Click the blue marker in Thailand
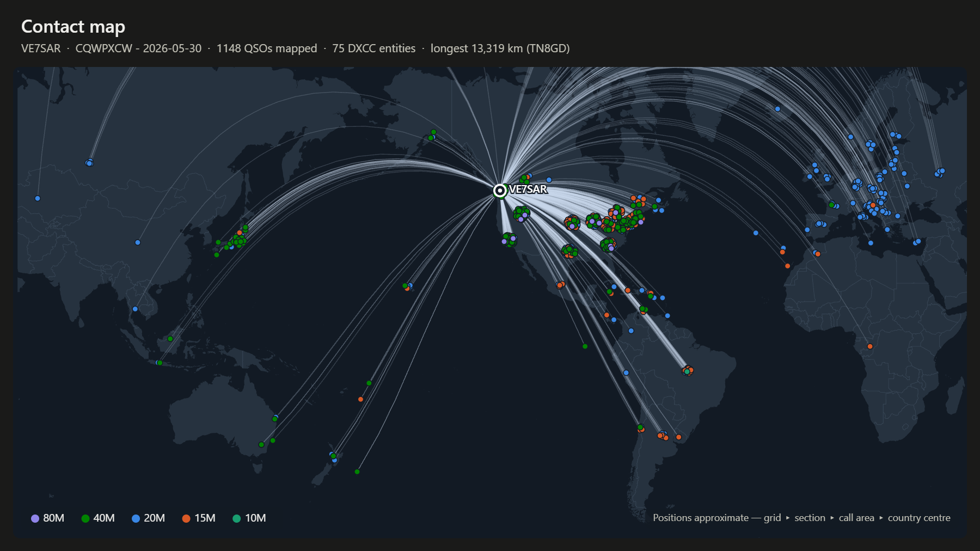Image resolution: width=980 pixels, height=551 pixels. click(x=135, y=309)
